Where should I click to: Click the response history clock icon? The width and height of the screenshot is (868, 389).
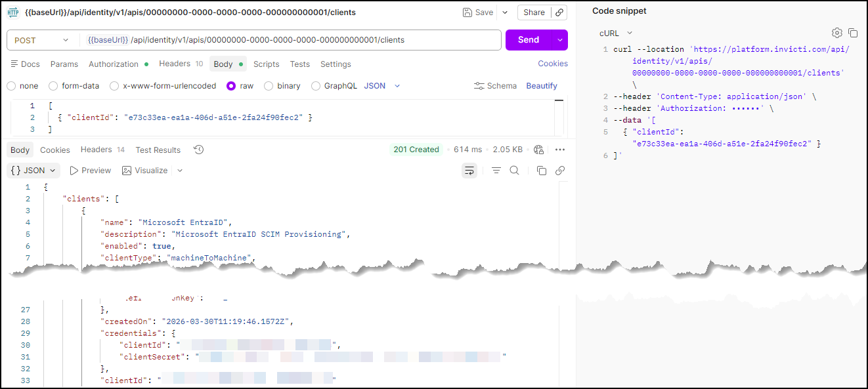pos(199,150)
